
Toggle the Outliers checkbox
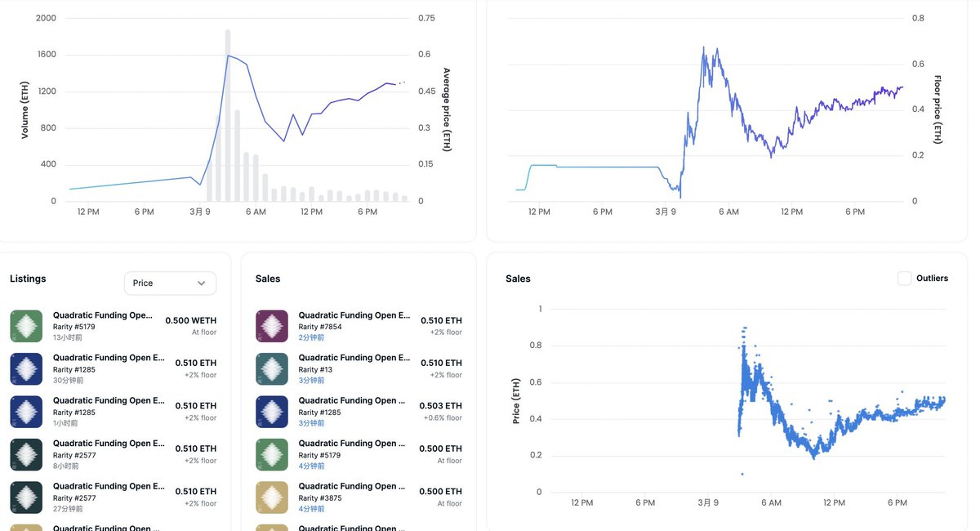904,279
